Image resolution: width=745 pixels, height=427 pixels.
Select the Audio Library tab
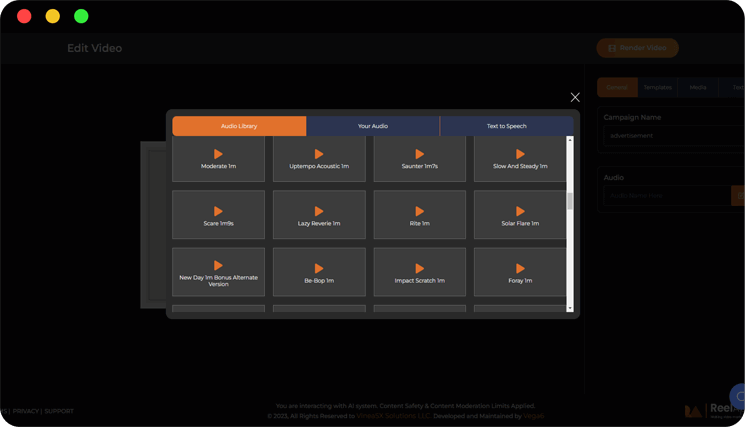point(239,126)
